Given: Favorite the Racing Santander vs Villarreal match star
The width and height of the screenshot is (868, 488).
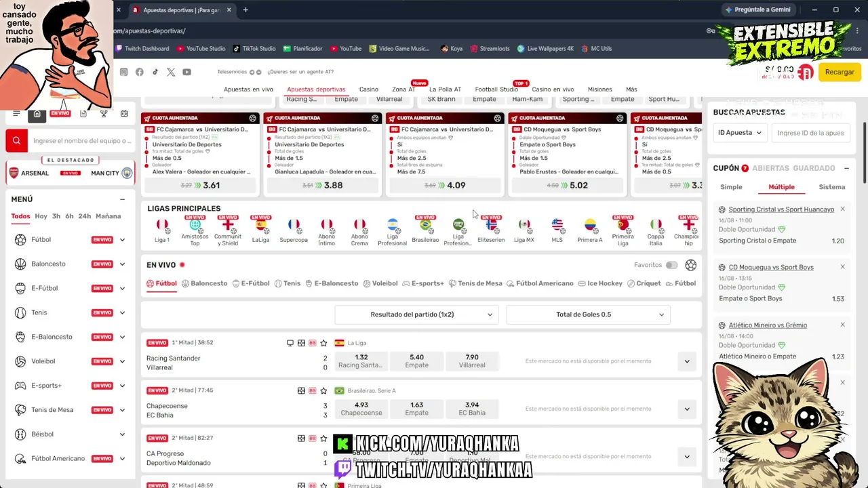Looking at the screenshot, I should (x=323, y=343).
